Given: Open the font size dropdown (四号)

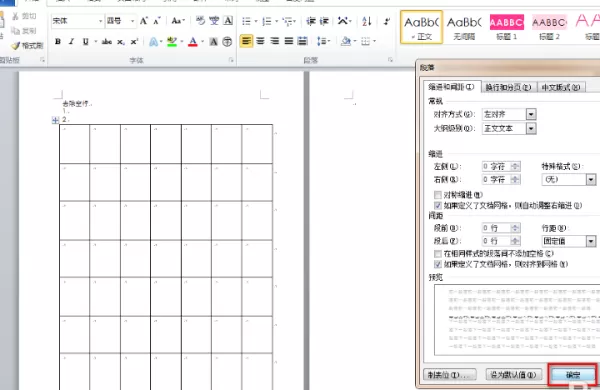Looking at the screenshot, I should [x=132, y=21].
